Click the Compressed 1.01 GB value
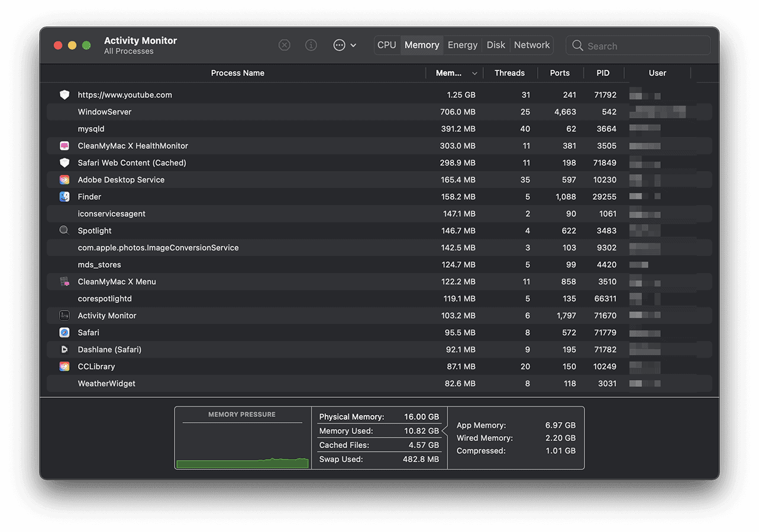Image resolution: width=759 pixels, height=532 pixels. 560,450
